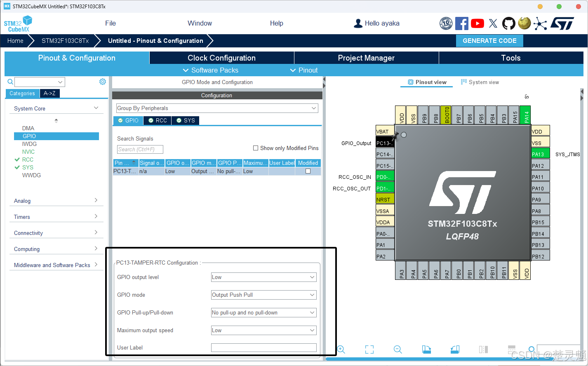588x366 pixels.
Task: Open the X social icon
Action: (x=493, y=23)
